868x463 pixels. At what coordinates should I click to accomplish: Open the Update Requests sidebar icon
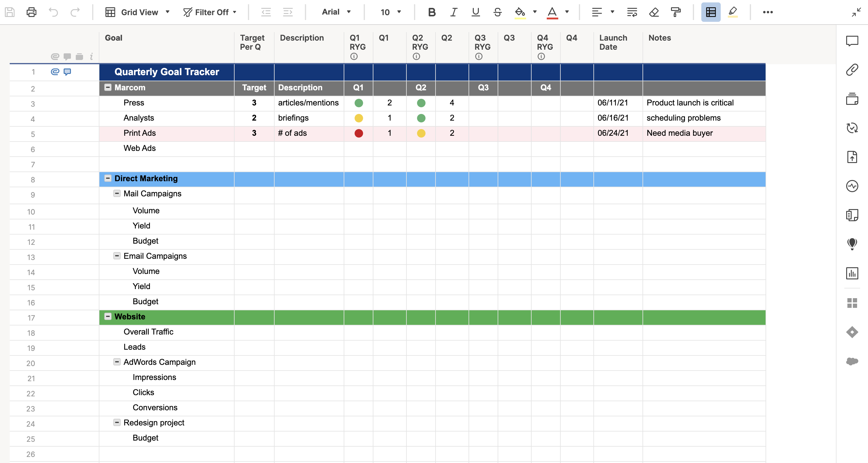(x=852, y=128)
